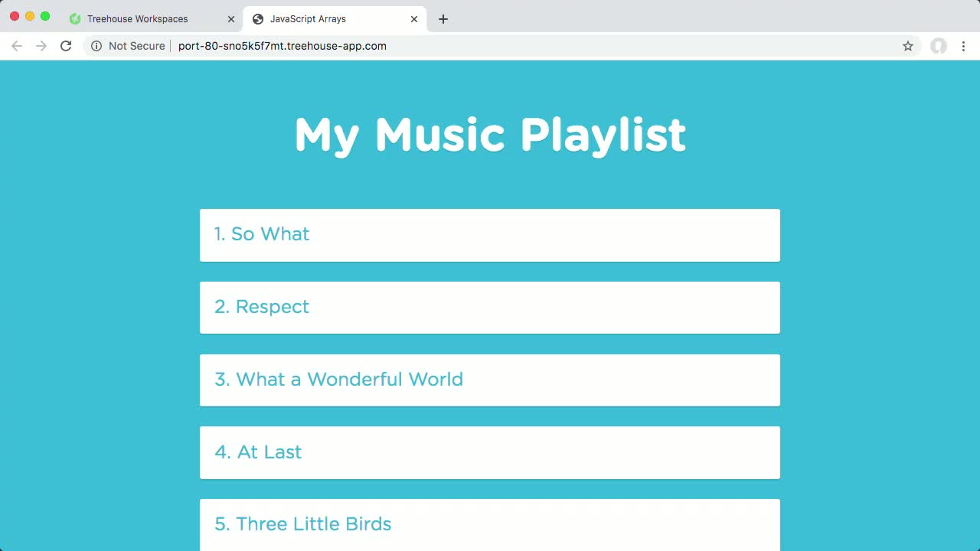Image resolution: width=980 pixels, height=551 pixels.
Task: Reload the current page
Action: [x=66, y=46]
